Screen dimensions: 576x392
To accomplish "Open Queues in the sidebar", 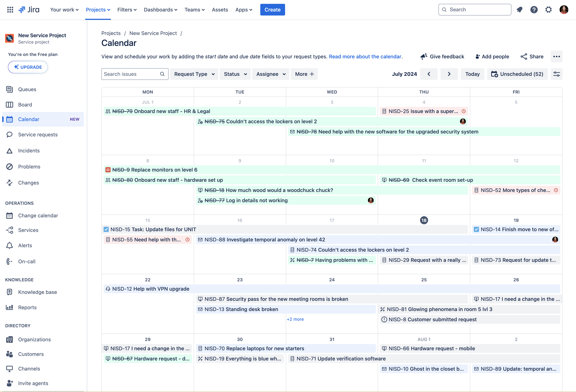I will point(27,89).
